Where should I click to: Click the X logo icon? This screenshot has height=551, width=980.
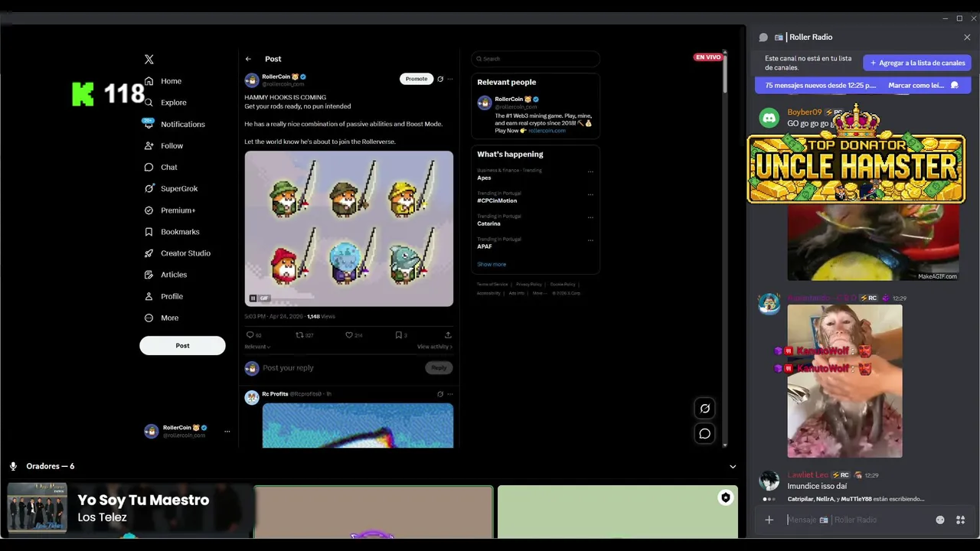coord(149,59)
